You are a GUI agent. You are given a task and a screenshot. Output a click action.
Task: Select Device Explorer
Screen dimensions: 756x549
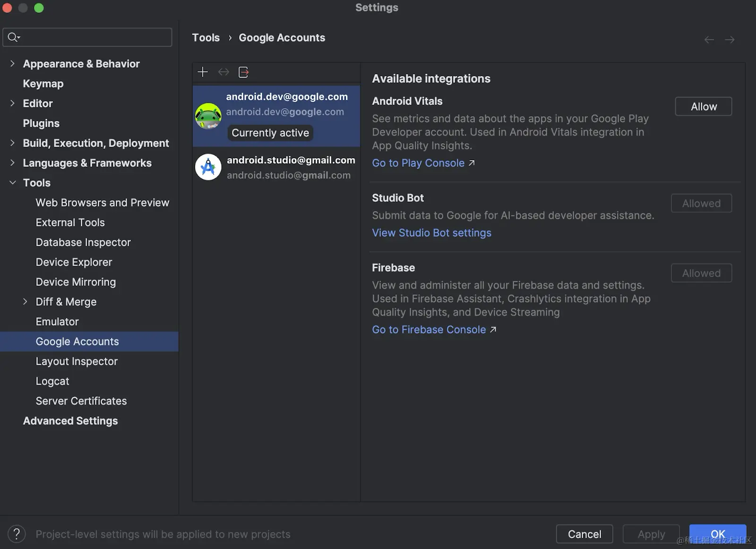(74, 262)
